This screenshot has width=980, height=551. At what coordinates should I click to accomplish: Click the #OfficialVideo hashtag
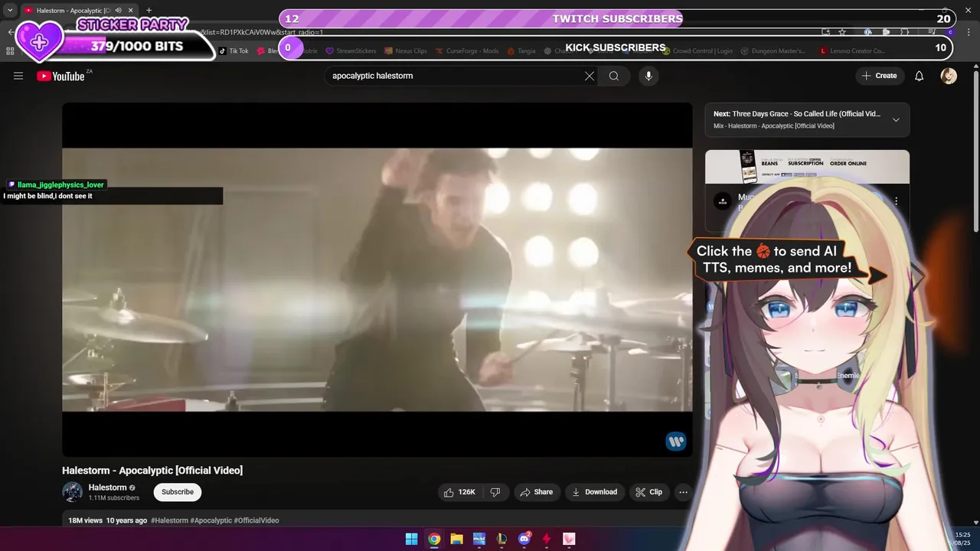click(x=256, y=520)
